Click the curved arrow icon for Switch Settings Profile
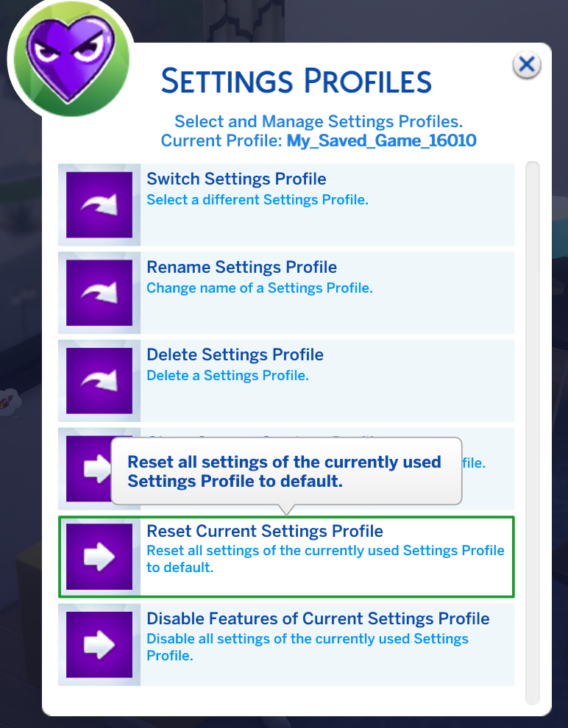The height and width of the screenshot is (728, 568). (x=99, y=204)
